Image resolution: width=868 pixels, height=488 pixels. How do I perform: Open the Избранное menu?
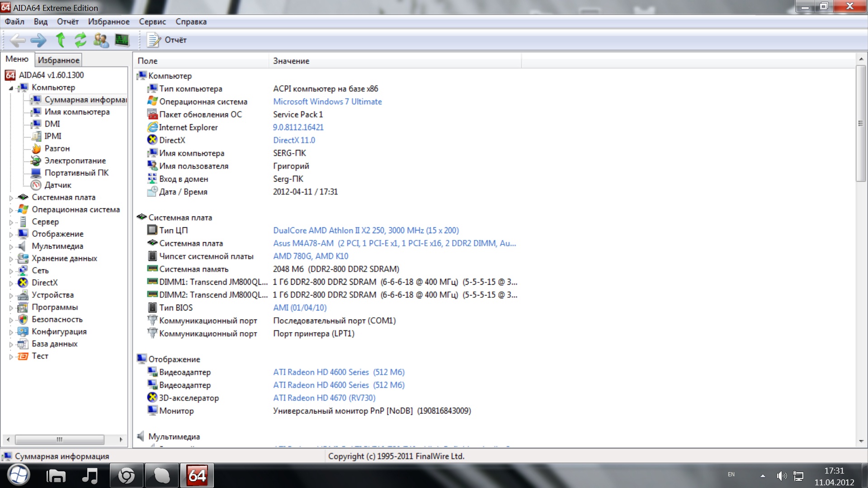coord(108,22)
